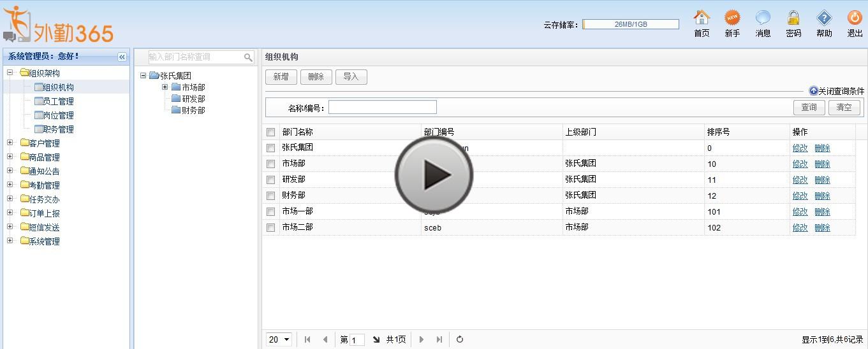Viewport: 868px width, 349px height.
Task: Select 员工管理 in the sidebar menu
Action: pos(57,101)
